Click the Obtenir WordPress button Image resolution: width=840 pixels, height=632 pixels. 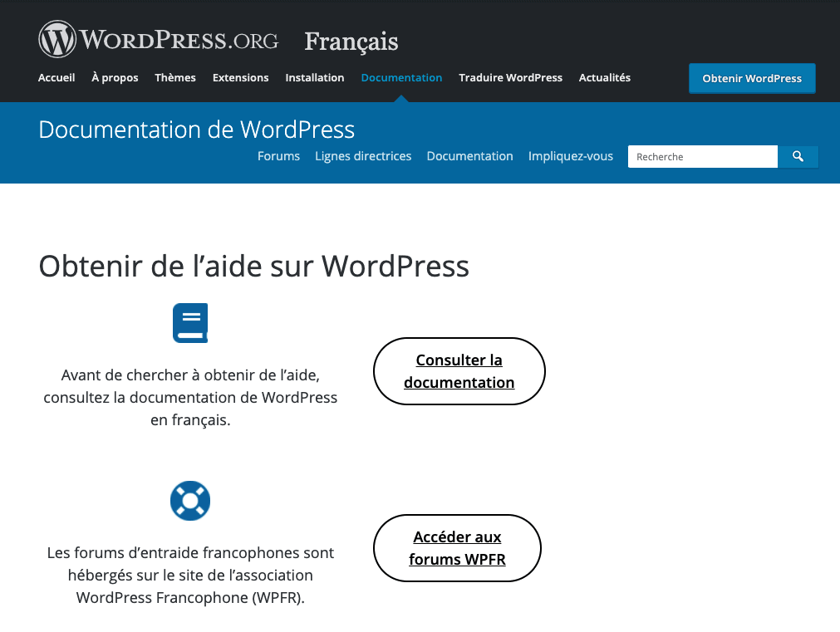pos(752,78)
